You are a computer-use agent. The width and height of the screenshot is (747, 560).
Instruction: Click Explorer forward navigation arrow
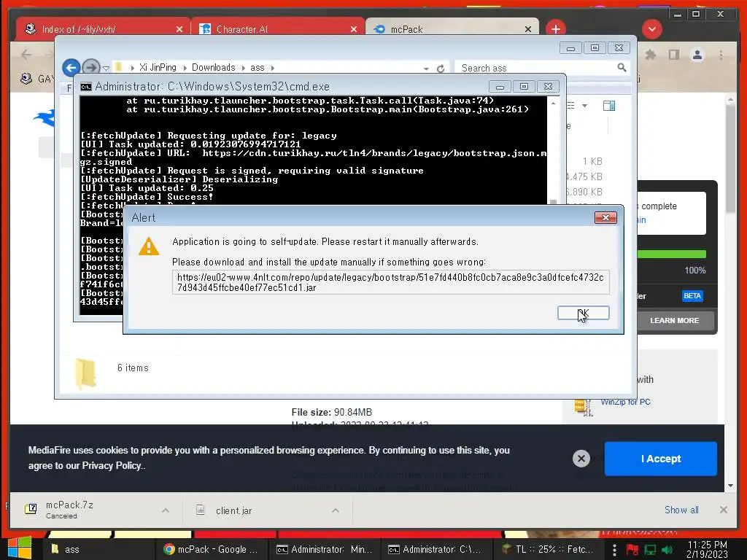pyautogui.click(x=91, y=68)
